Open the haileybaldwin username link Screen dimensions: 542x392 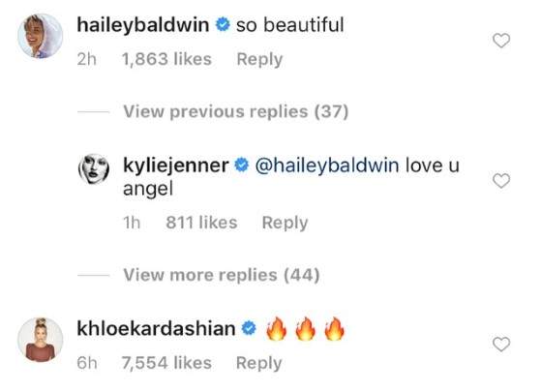[143, 25]
